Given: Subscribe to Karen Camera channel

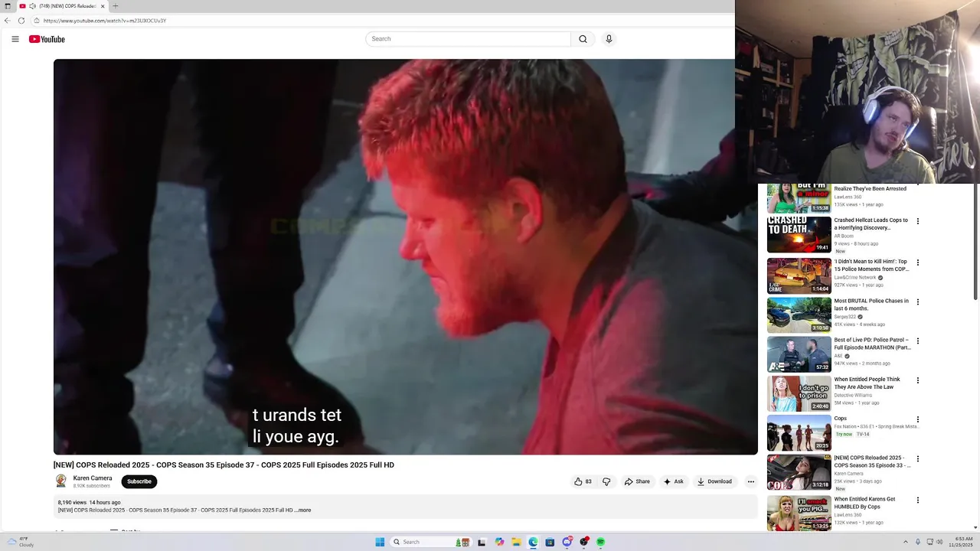Looking at the screenshot, I should click(139, 481).
